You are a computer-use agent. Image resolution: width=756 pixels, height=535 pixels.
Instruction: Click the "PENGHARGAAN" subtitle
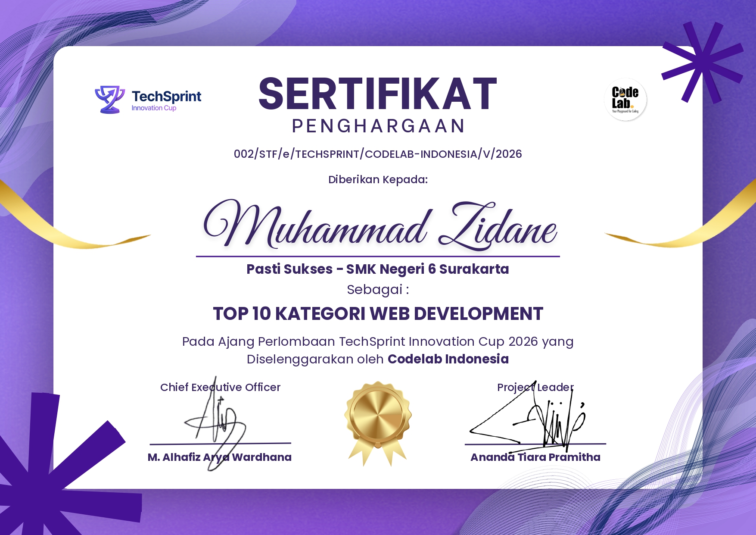coord(378,126)
